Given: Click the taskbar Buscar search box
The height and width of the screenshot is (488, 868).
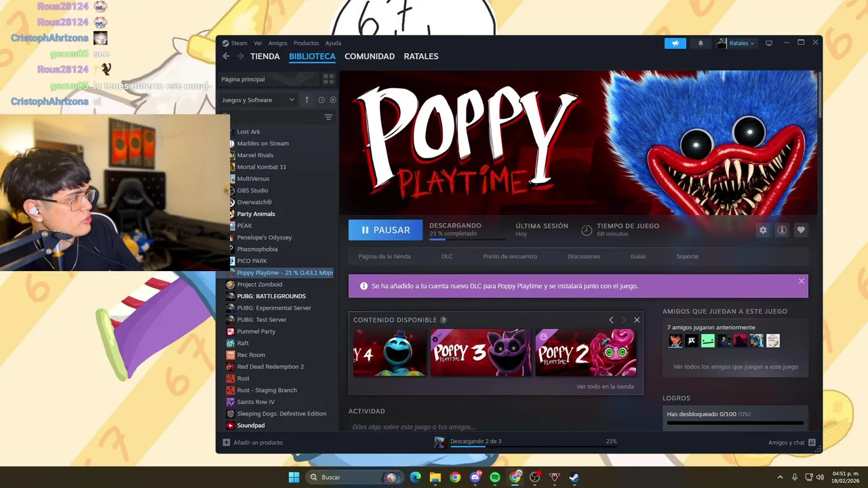Looking at the screenshot, I should tap(354, 477).
